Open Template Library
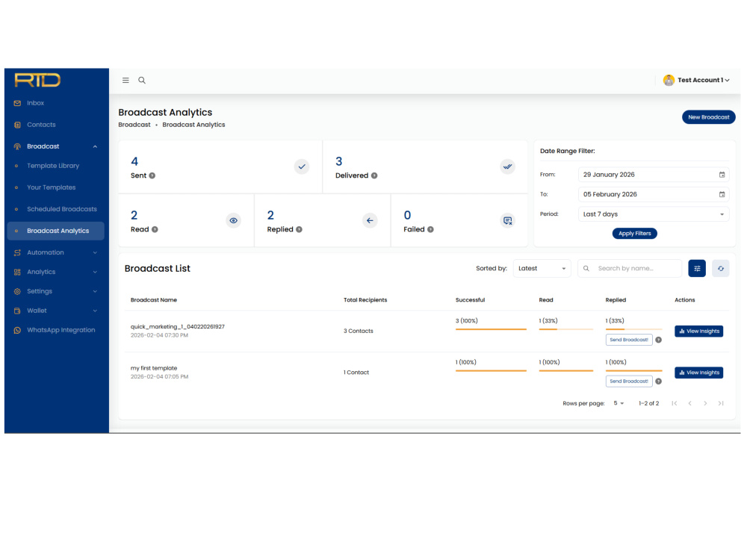The width and height of the screenshot is (747, 560). point(55,166)
